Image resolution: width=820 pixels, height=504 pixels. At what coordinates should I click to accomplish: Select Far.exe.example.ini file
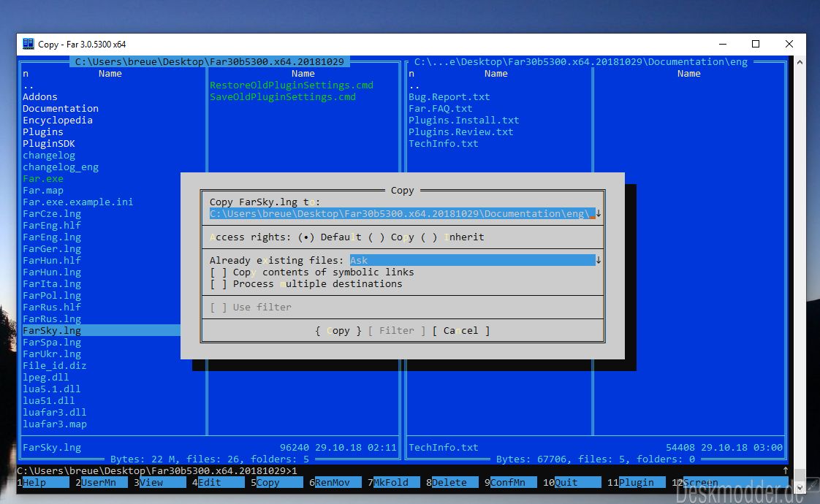78,202
